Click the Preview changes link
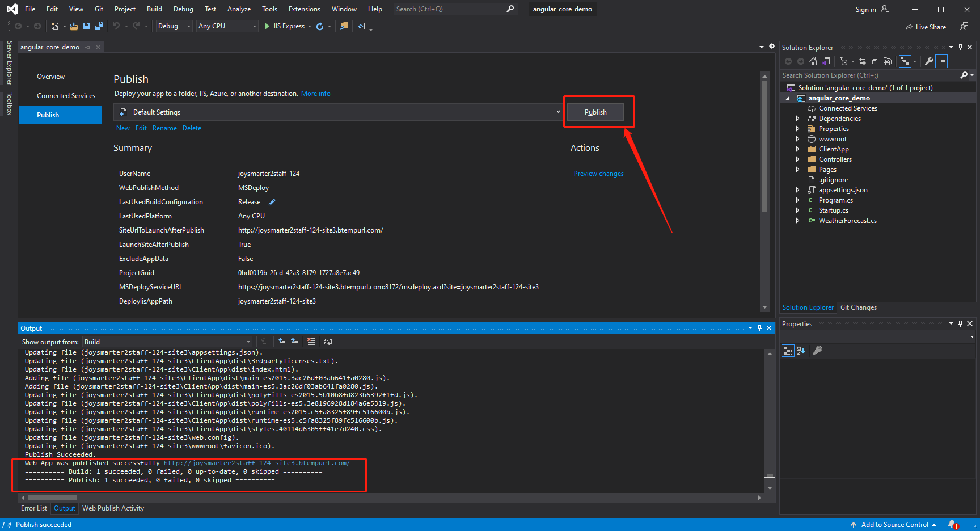Image resolution: width=980 pixels, height=531 pixels. point(598,174)
